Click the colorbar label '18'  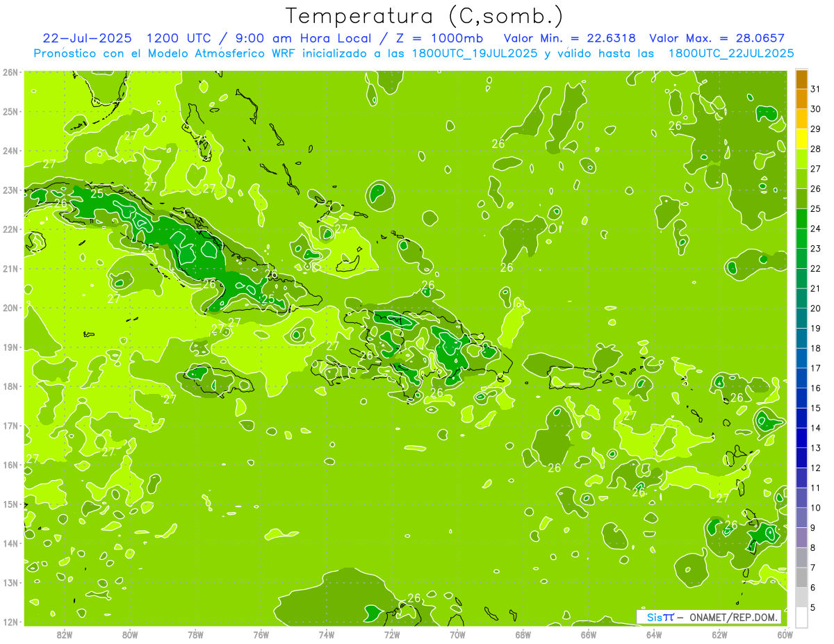(816, 348)
